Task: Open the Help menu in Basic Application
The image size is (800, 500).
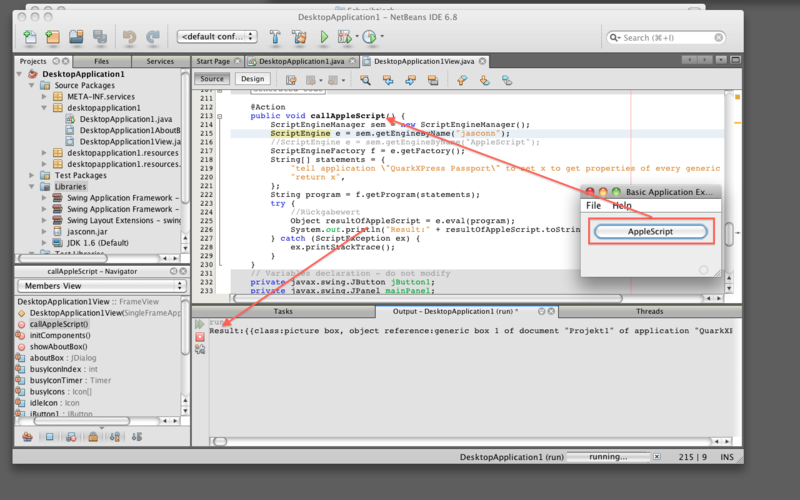Action: pyautogui.click(x=622, y=205)
